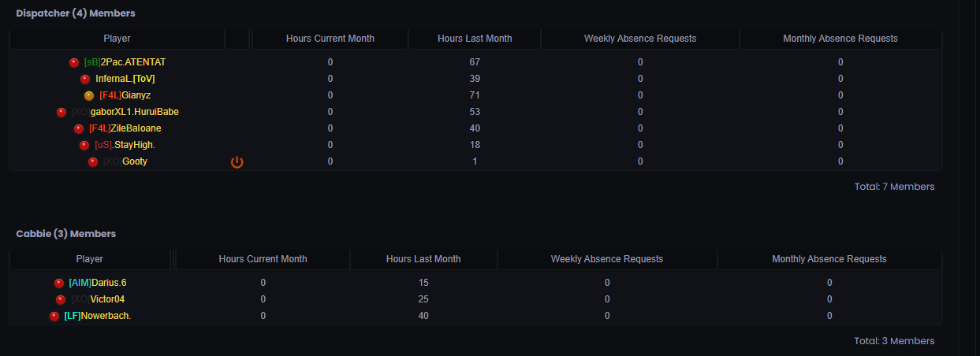Open player profile Nowerbach.
This screenshot has height=356, width=980.
pos(97,316)
